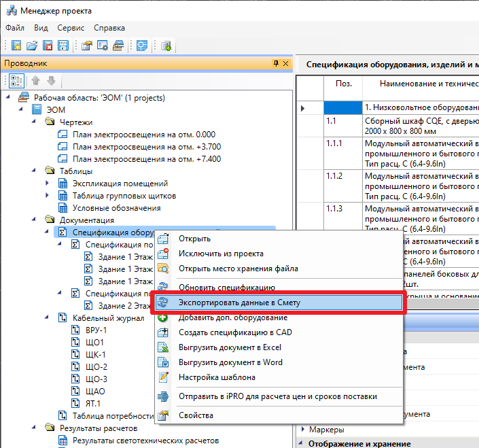Choose Создать спецификацию в CAD
The image size is (479, 448).
[279, 332]
